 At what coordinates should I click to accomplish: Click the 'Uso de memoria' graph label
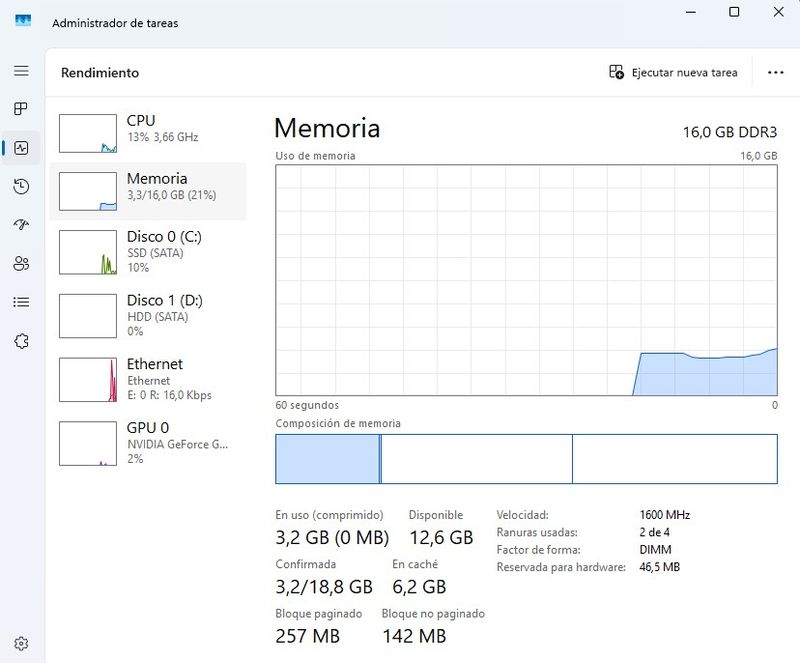315,156
